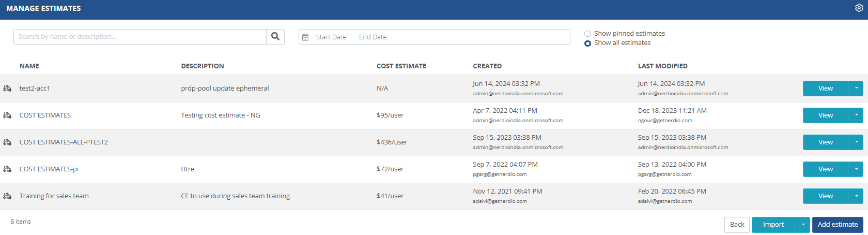The width and height of the screenshot is (868, 235).
Task: Open the Import button dropdown arrow
Action: [803, 225]
